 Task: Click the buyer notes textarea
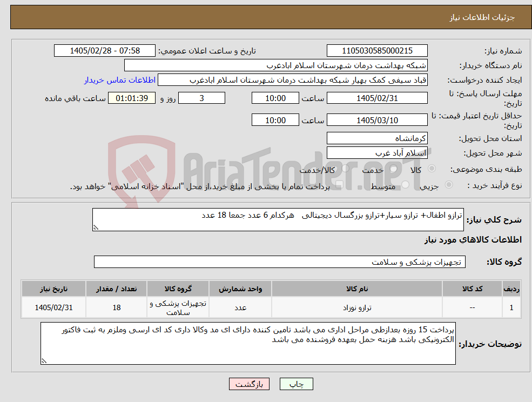[x=248, y=343]
